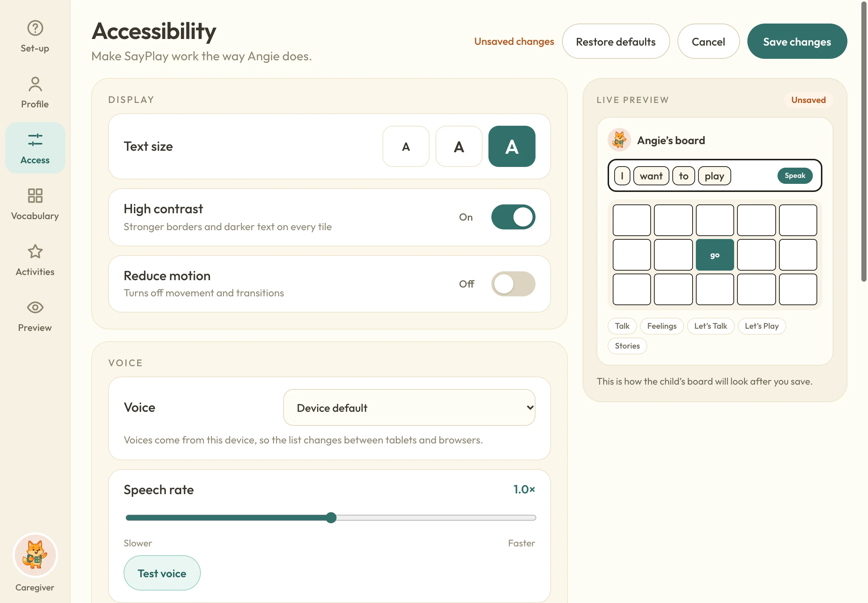The height and width of the screenshot is (603, 868).
Task: Click the 'want' word chip
Action: pos(651,176)
